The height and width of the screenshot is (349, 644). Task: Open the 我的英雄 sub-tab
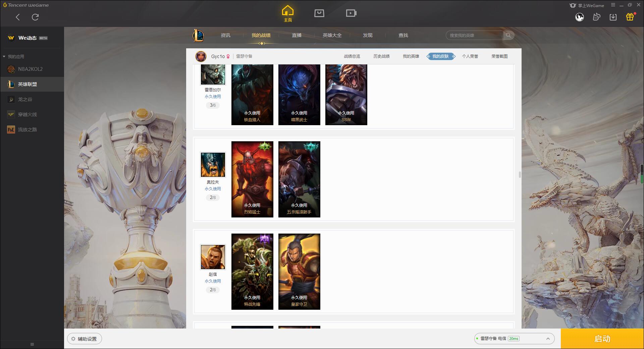(x=411, y=56)
